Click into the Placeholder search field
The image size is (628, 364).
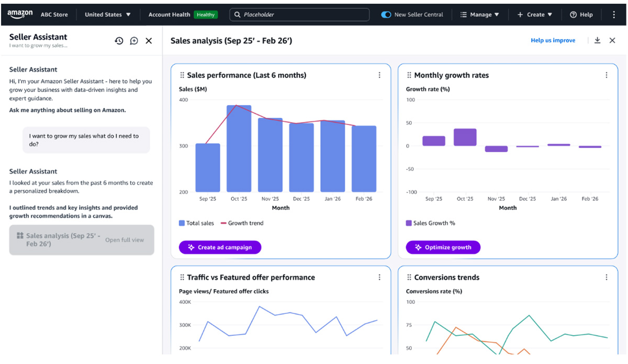[x=299, y=15]
